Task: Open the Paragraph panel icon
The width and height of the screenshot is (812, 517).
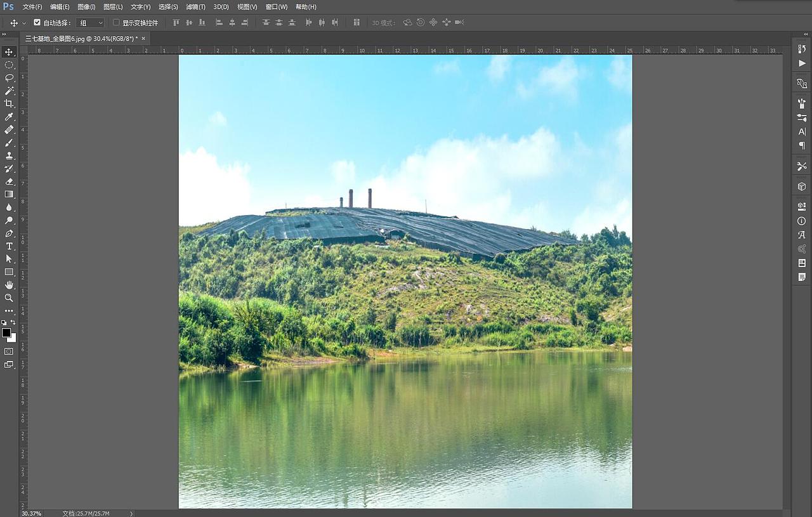Action: [802, 146]
